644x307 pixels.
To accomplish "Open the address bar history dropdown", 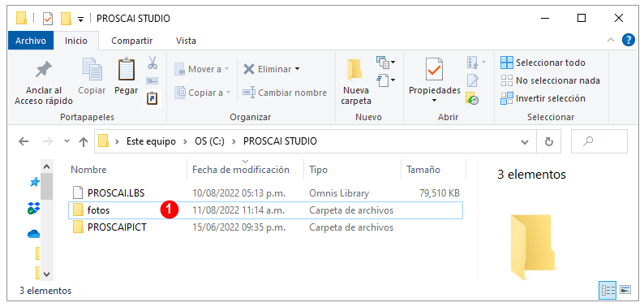I will pos(525,142).
